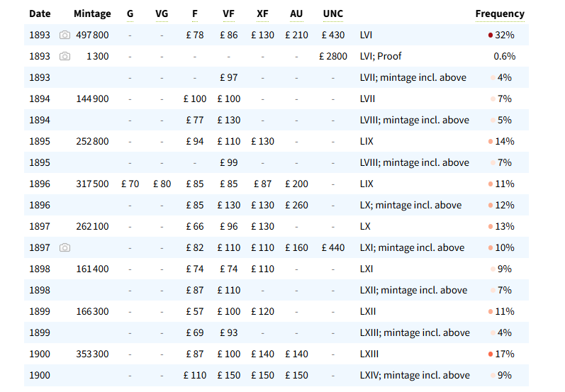Select the £ 430 UNC price for 1893
The width and height of the screenshot is (565, 392).
[332, 35]
